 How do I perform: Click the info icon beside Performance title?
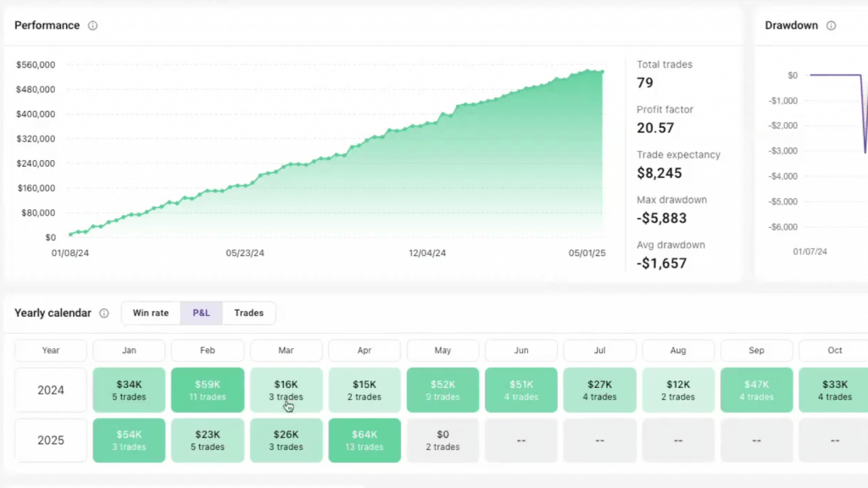point(93,25)
